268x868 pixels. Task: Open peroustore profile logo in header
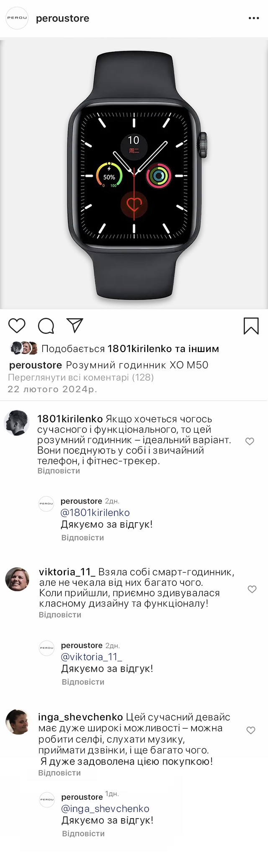[17, 18]
